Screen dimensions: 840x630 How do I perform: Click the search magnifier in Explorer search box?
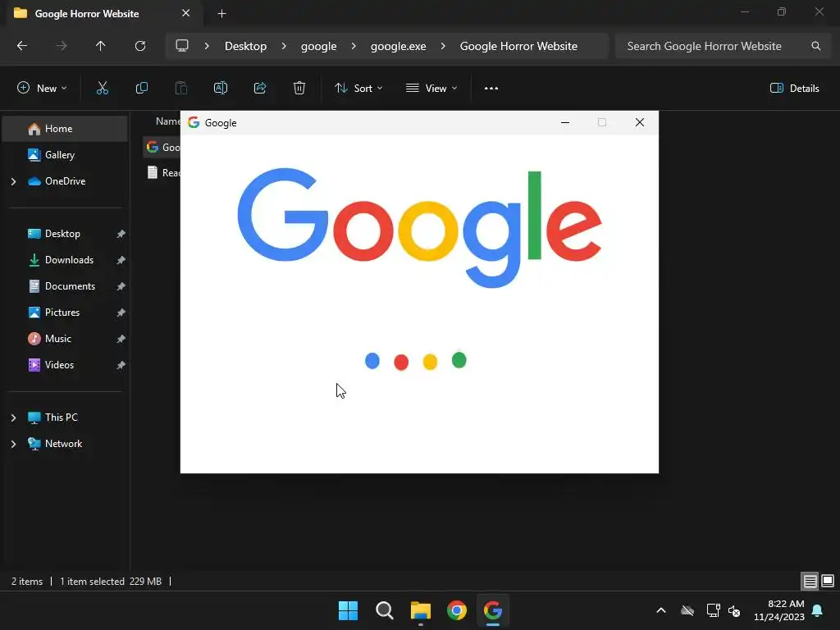pyautogui.click(x=816, y=46)
